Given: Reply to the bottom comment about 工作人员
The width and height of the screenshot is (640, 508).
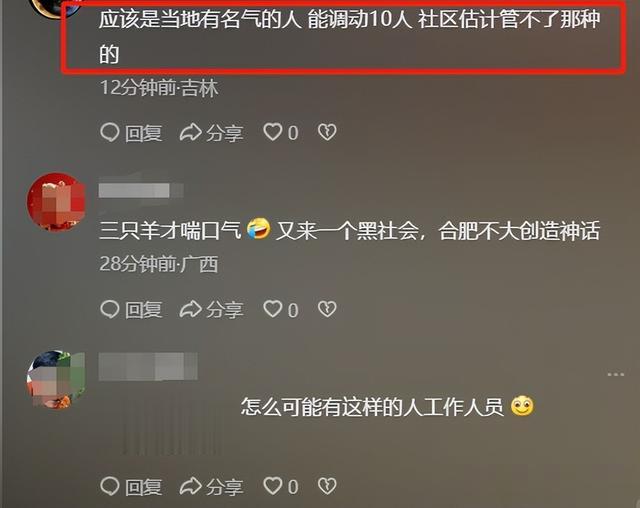Looking at the screenshot, I should (x=131, y=487).
